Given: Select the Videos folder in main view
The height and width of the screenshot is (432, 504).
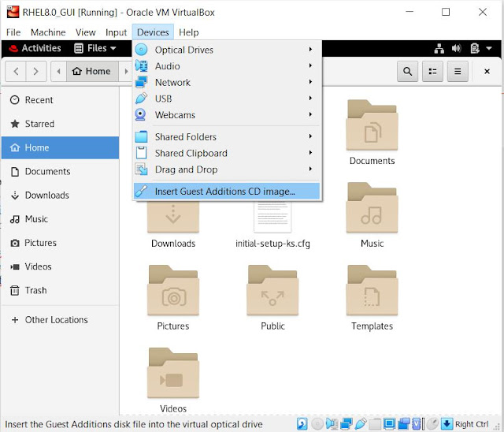Looking at the screenshot, I should click(x=173, y=373).
